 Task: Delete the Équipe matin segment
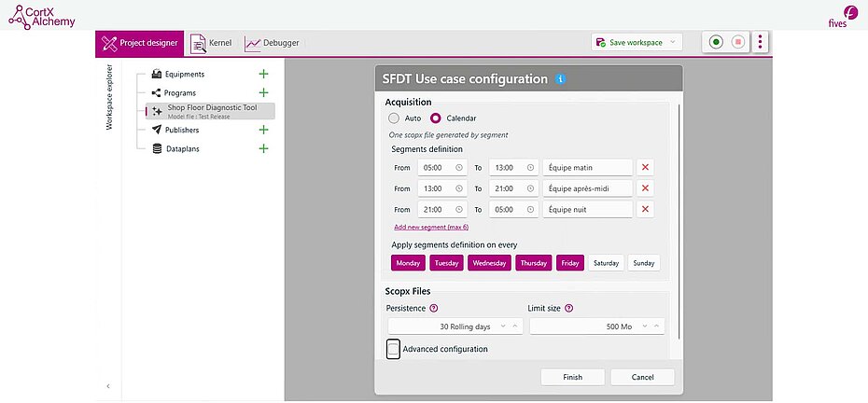(645, 168)
